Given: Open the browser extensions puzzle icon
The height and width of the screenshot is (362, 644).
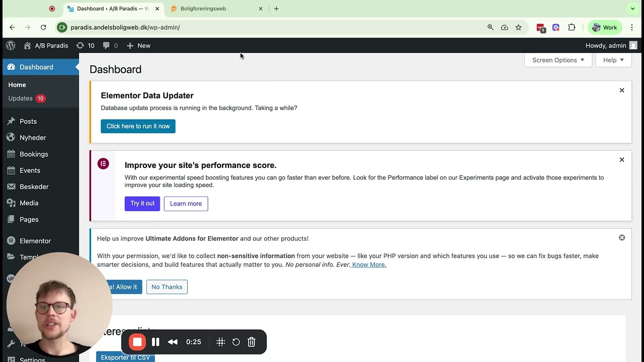Looking at the screenshot, I should [572, 27].
